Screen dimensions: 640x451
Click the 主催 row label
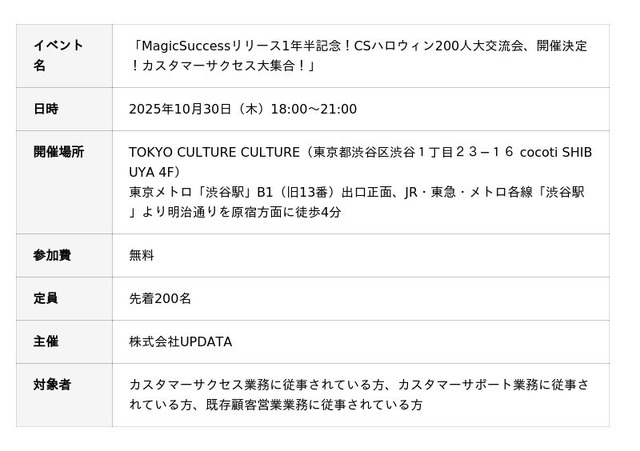[x=46, y=341]
